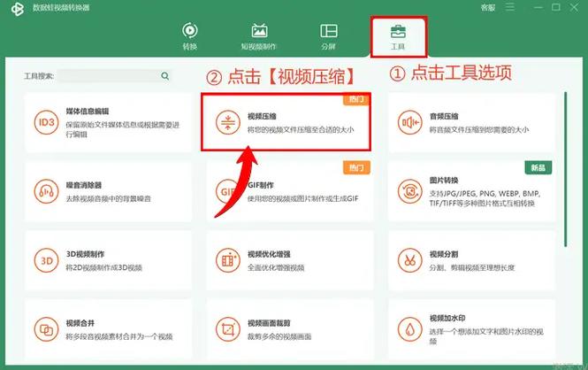
Task: Close the window
Action: pyautogui.click(x=574, y=7)
